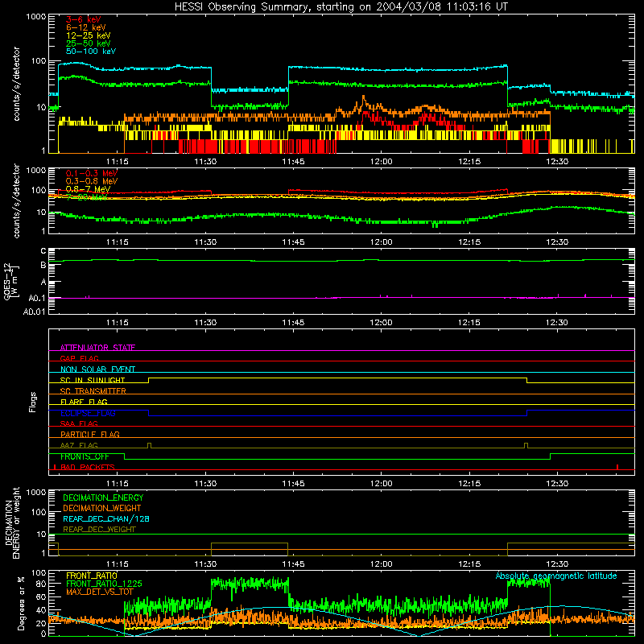Click the ATTENUATOR_STATE flag label
Screen dimensions: 644x644
[x=97, y=348]
